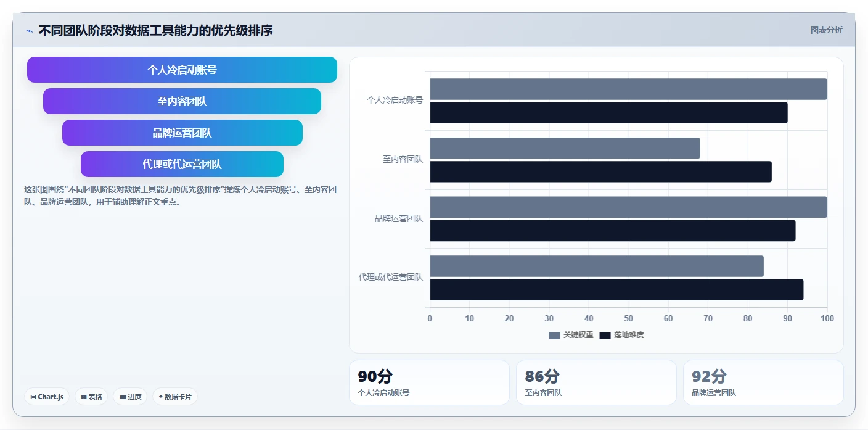Click the 至内容团队 y-axis label

(403, 159)
